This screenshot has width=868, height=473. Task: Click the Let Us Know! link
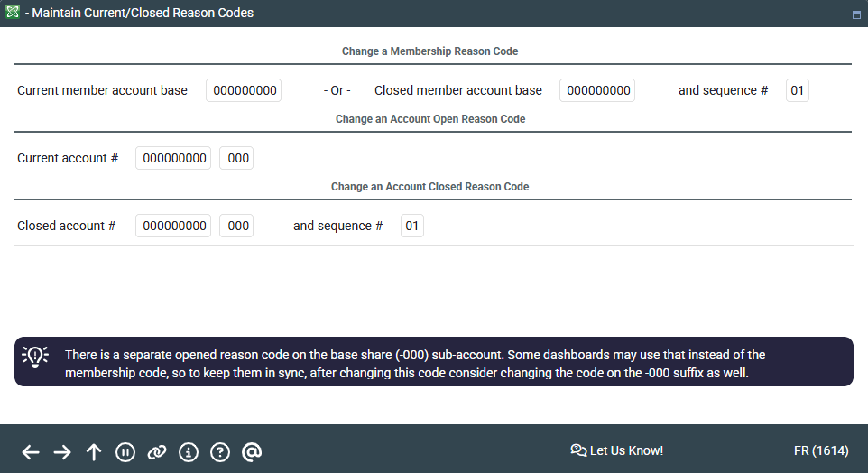point(617,450)
